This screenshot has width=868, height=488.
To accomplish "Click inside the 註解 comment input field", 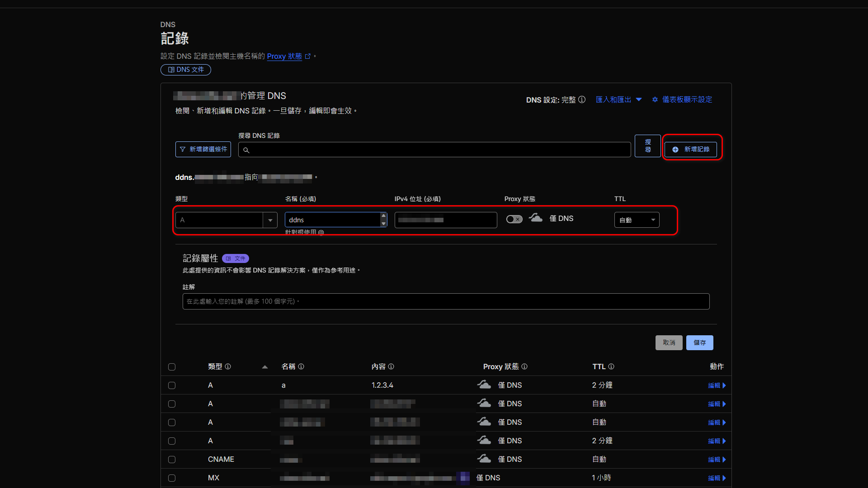I will (445, 301).
